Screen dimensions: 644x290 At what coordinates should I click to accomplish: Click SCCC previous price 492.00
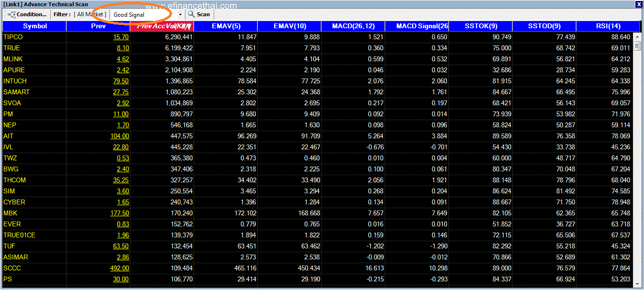pyautogui.click(x=119, y=268)
